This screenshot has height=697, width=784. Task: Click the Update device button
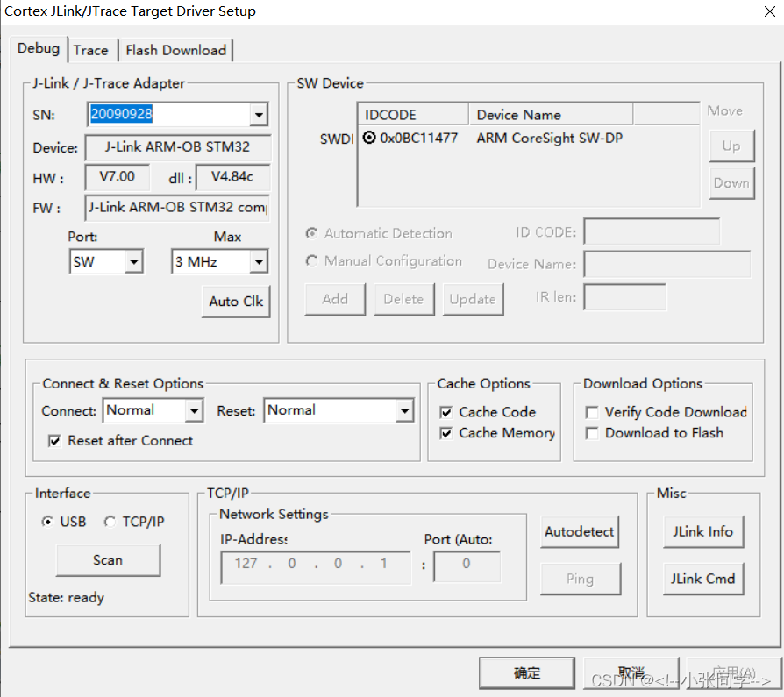(473, 300)
